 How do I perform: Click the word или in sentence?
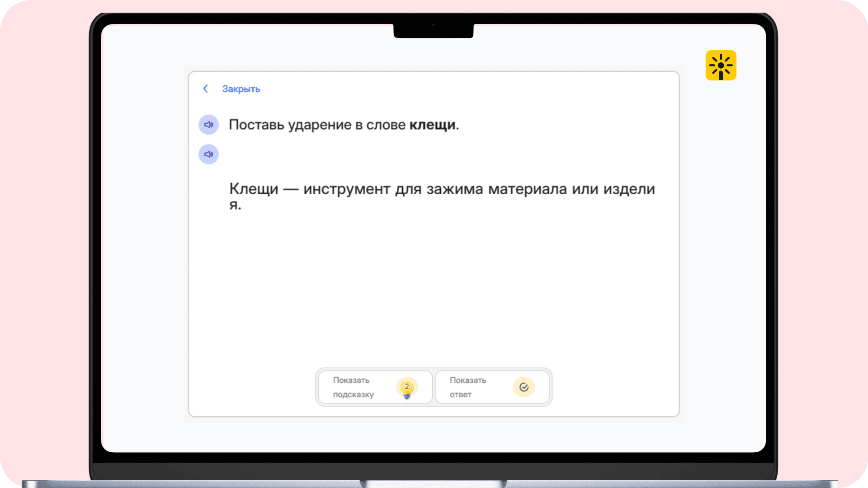(585, 189)
